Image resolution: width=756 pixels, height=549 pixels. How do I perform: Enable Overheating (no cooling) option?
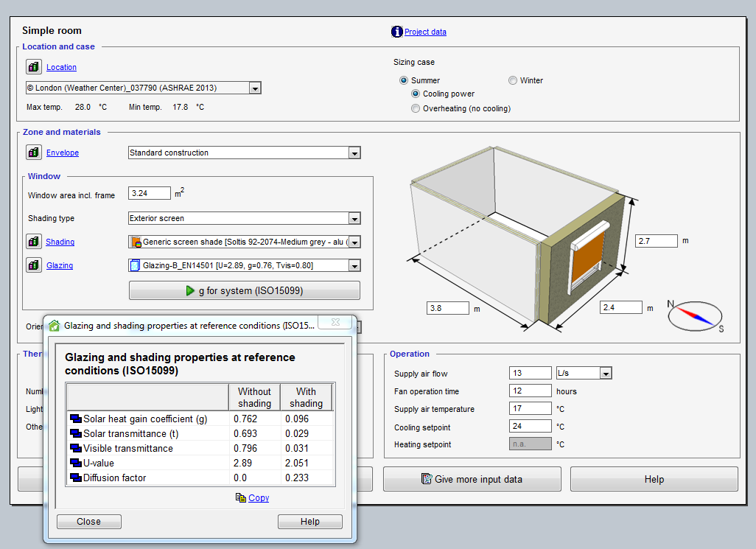click(415, 108)
